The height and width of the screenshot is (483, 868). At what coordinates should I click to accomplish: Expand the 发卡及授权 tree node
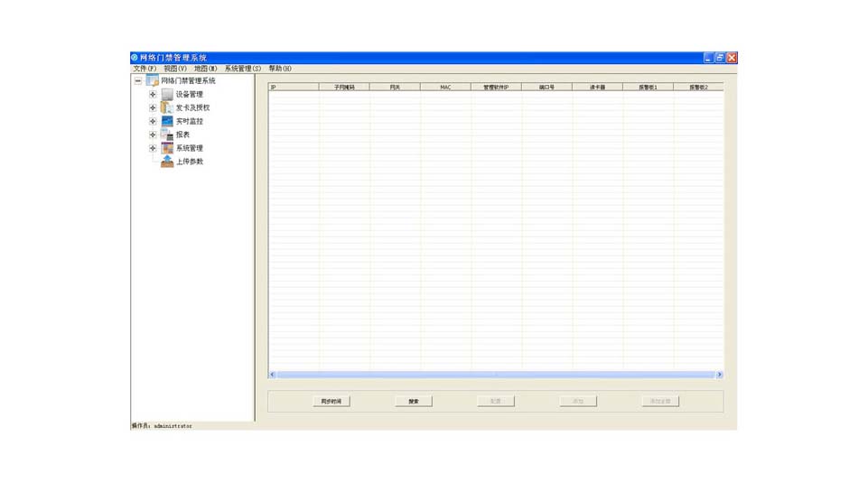(153, 107)
